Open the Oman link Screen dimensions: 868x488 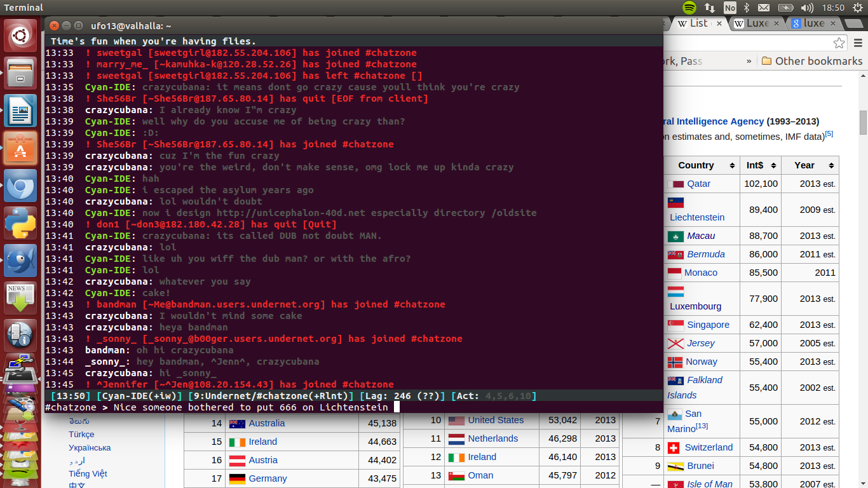click(480, 475)
